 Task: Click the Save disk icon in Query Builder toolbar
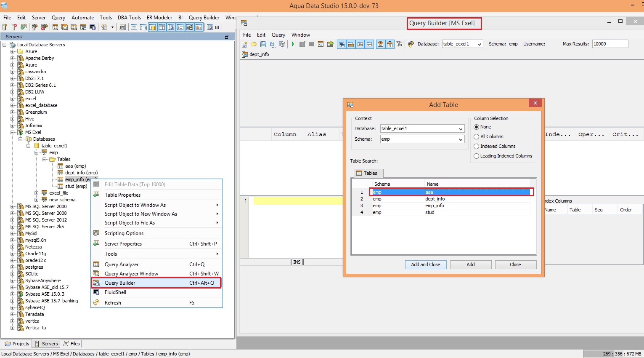click(263, 44)
